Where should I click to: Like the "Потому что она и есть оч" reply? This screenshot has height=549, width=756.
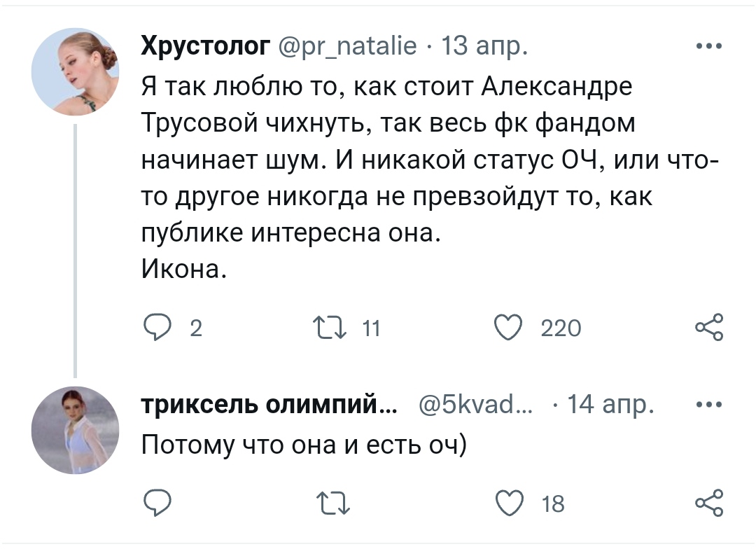click(x=508, y=502)
